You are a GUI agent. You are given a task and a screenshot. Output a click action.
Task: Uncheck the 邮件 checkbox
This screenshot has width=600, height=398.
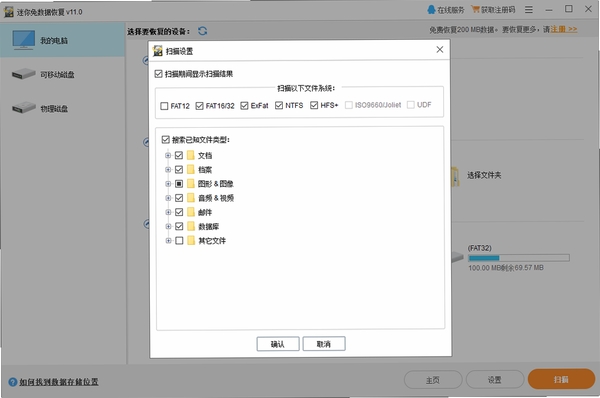pos(179,212)
